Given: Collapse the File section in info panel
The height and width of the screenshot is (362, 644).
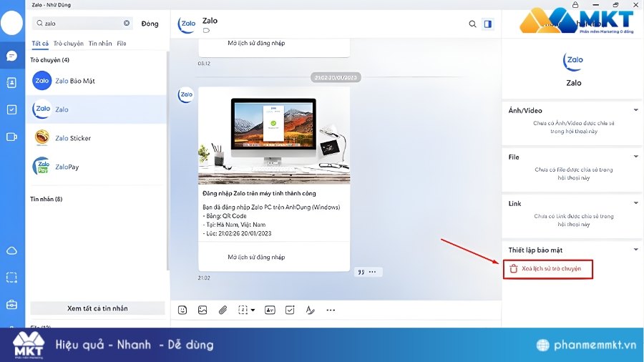Looking at the screenshot, I should (x=636, y=157).
